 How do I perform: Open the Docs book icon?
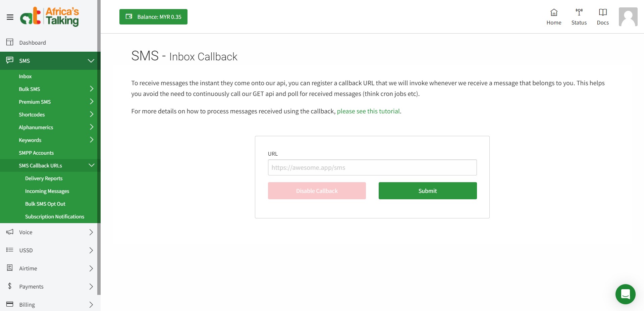(x=603, y=12)
